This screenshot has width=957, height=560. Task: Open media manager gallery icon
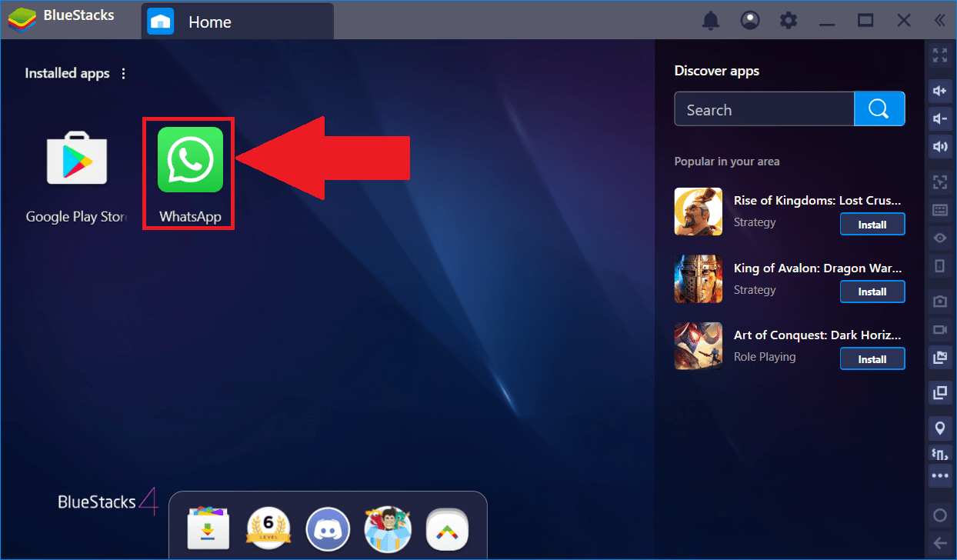pyautogui.click(x=939, y=357)
